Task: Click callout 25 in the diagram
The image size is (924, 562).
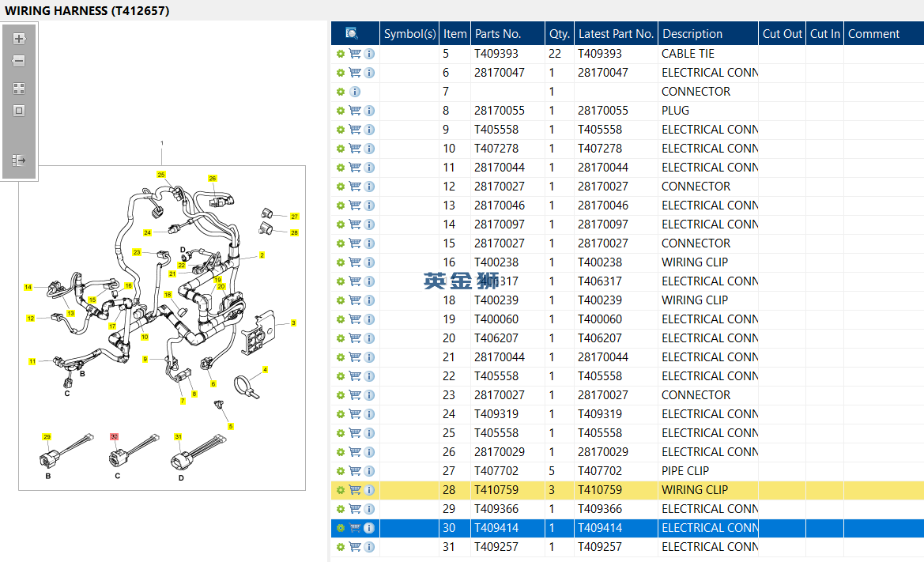Action: point(161,175)
